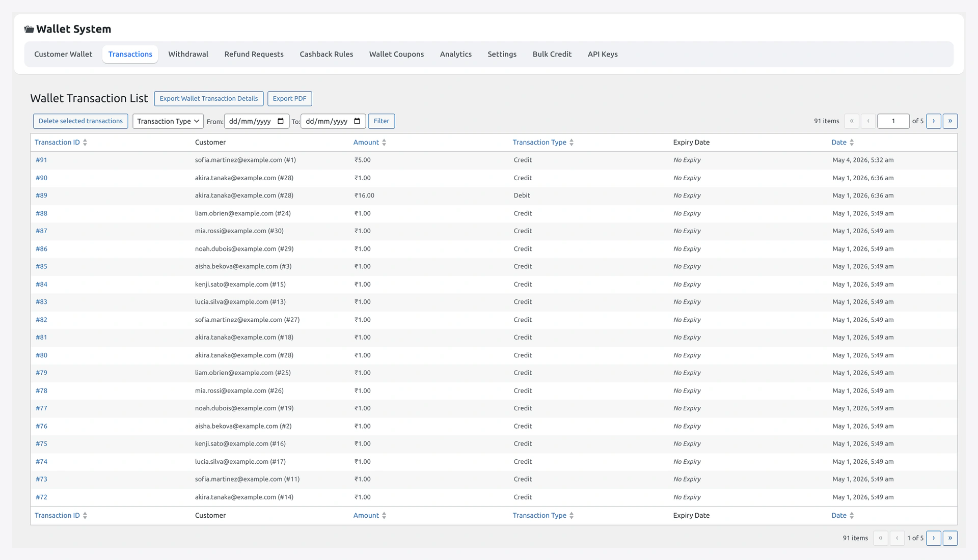Sort by Amount header arrows at top
Viewport: 978px width, 560px height.
384,143
